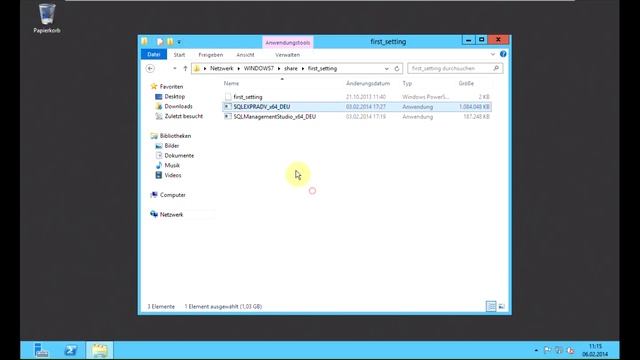Open Desktop in navigation pane
The width and height of the screenshot is (640, 360).
pos(175,96)
